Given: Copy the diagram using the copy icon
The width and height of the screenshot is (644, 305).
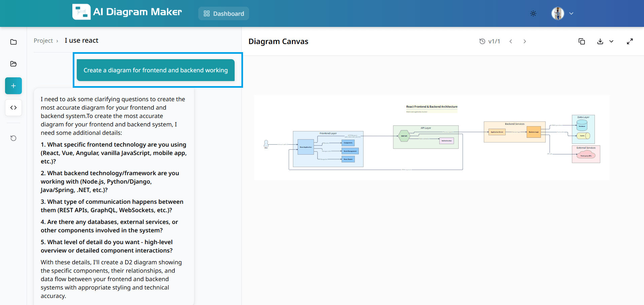Looking at the screenshot, I should [x=582, y=41].
